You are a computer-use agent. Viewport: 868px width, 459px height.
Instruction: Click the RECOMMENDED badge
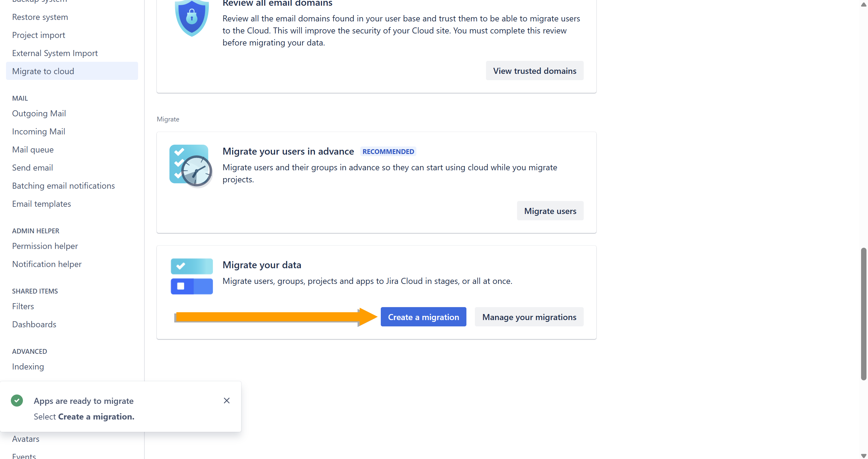[x=388, y=152]
